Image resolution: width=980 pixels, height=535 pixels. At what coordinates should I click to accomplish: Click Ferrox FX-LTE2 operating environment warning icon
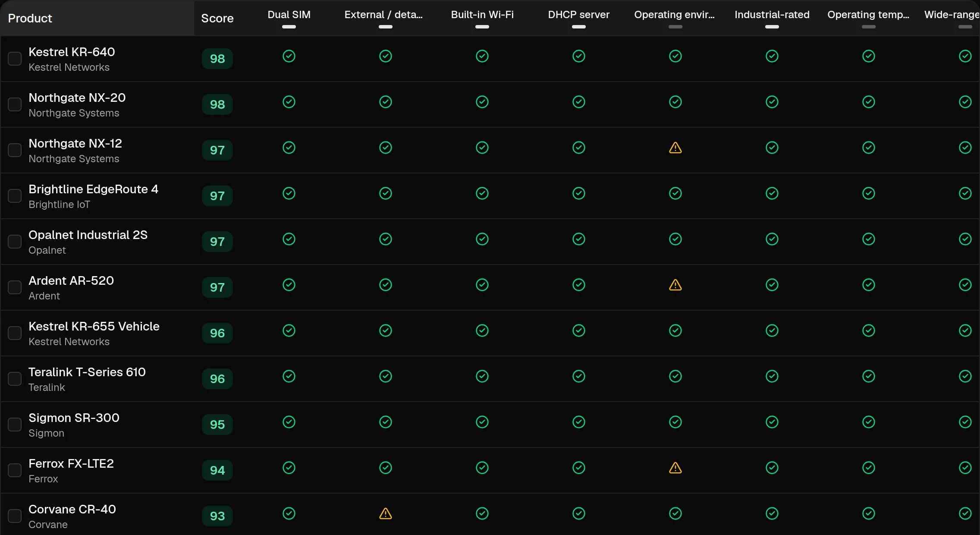[675, 468]
